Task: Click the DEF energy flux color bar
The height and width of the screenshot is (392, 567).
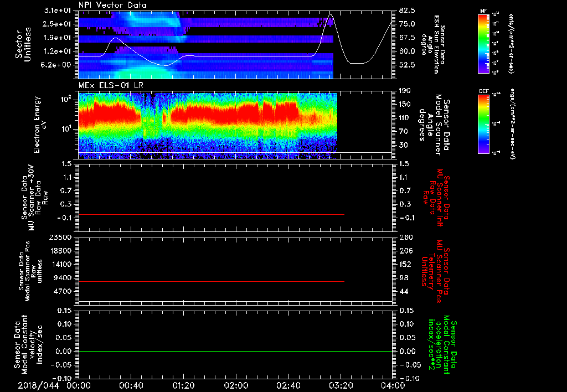Action: point(484,124)
